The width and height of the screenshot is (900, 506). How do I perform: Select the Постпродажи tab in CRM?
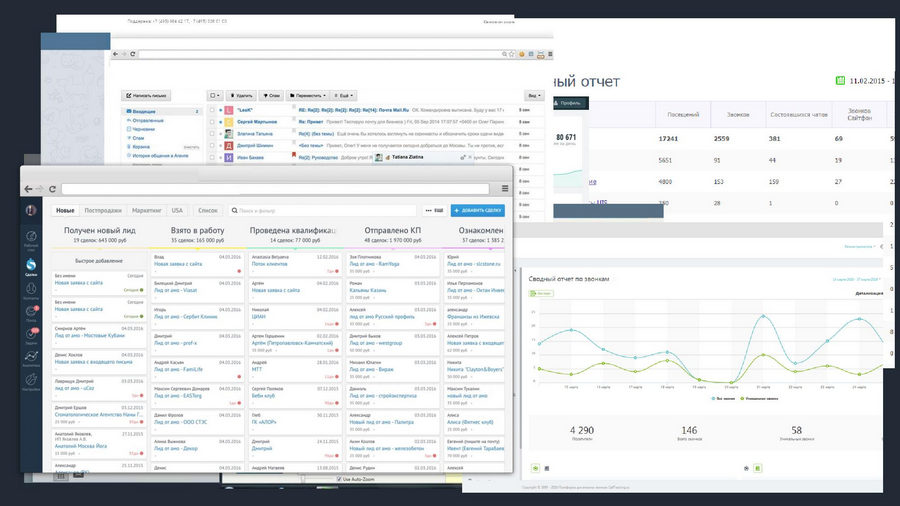103,211
